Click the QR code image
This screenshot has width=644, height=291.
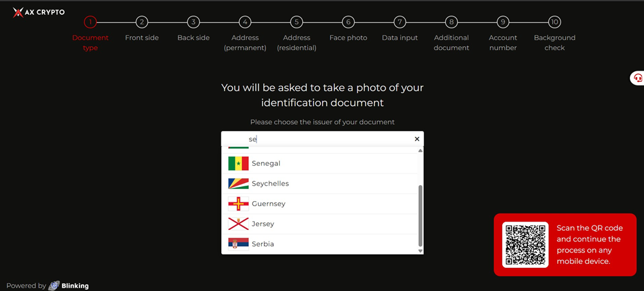(x=525, y=245)
